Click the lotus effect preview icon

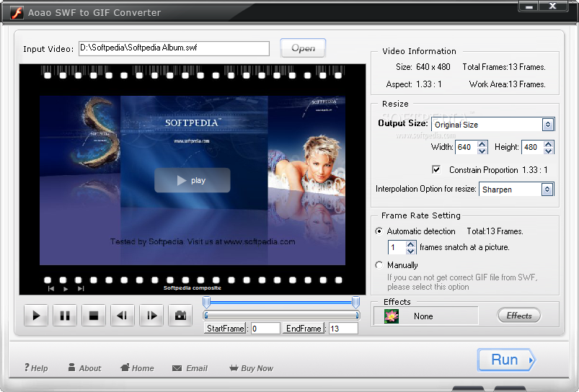(x=392, y=316)
